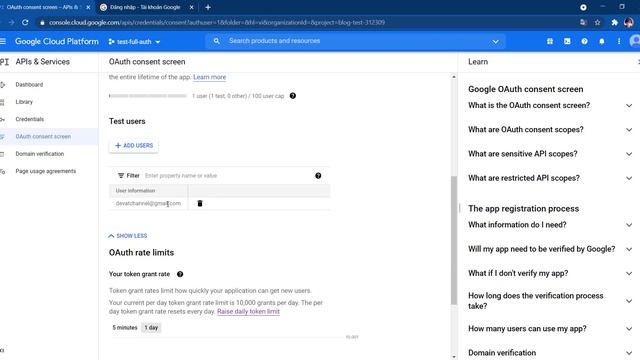Click the user cap help icon
This screenshot has width=640, height=360.
(293, 96)
